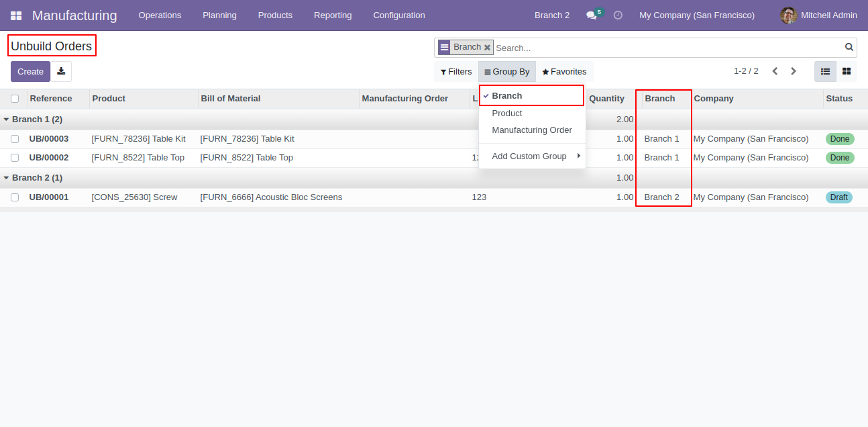The width and height of the screenshot is (868, 427).
Task: Close the Group By dropdown
Action: (507, 72)
